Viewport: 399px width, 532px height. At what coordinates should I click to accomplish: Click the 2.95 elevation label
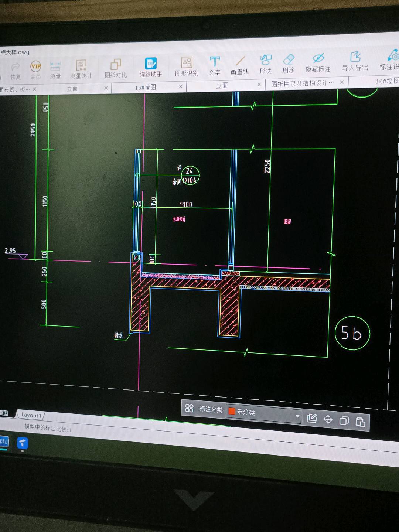(x=10, y=251)
